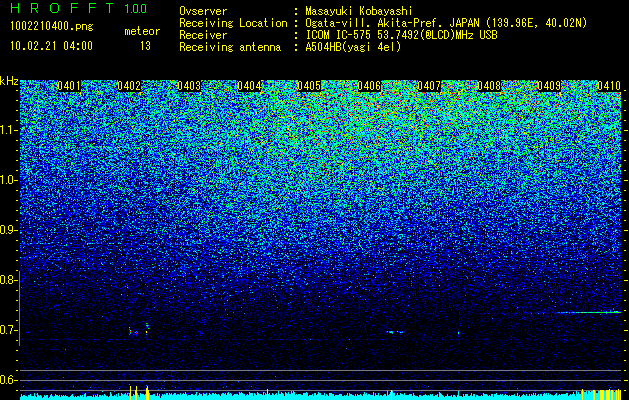Click the date stamp 10.02.21 04:00
Screen dimensions: 629x400
51,46
